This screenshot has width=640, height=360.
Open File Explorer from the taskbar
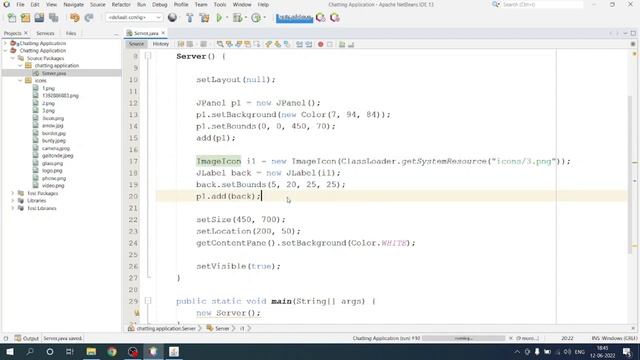91,351
